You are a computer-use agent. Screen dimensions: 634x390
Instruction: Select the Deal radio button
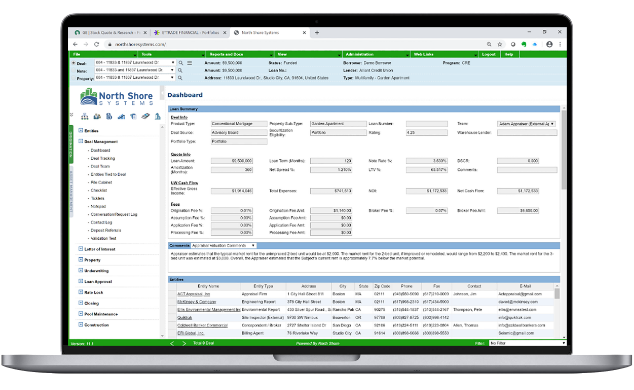74,63
